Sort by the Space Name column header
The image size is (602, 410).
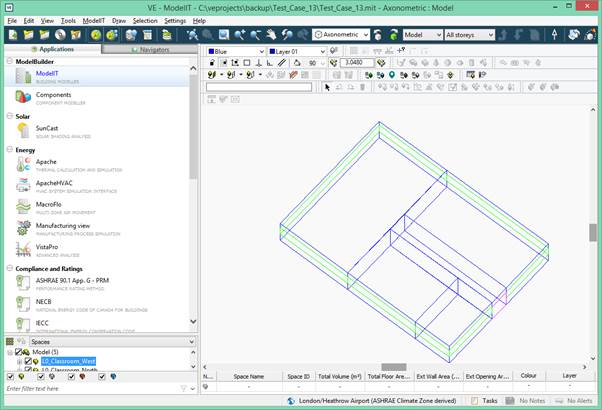pyautogui.click(x=248, y=376)
